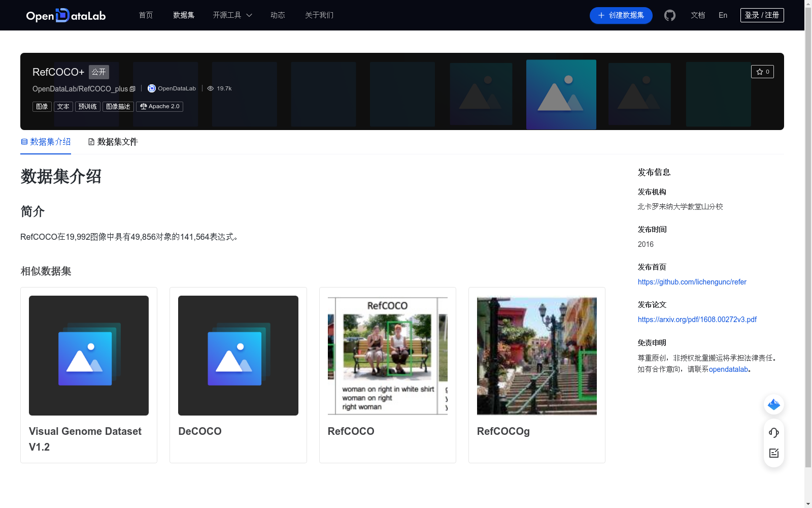
Task: Click the 文本 tag
Action: pyautogui.click(x=63, y=107)
